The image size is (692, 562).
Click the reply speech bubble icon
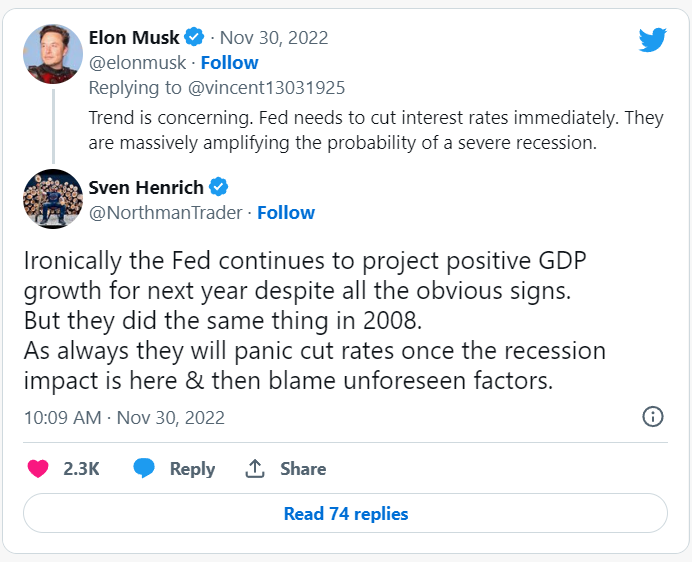[x=144, y=468]
